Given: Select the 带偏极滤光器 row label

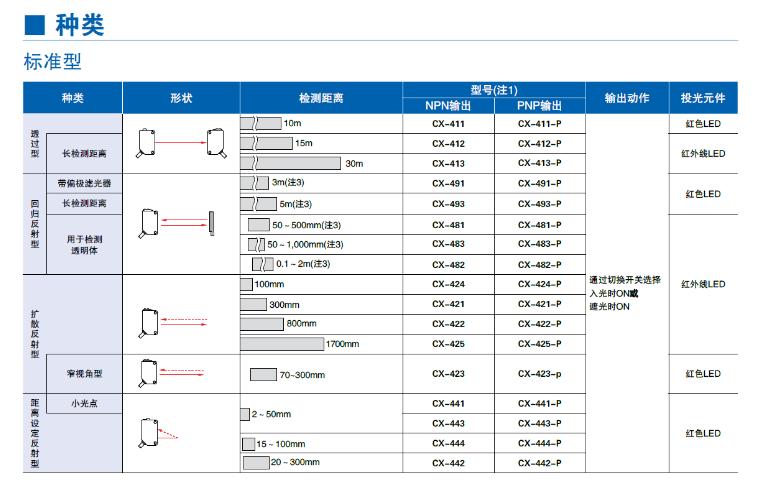Looking at the screenshot, I should coord(84,184).
